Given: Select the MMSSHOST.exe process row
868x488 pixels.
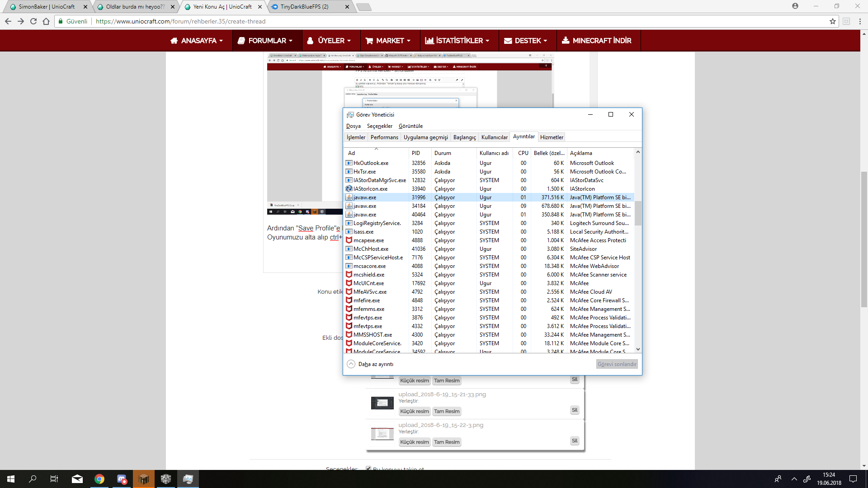Looking at the screenshot, I should coord(489,335).
